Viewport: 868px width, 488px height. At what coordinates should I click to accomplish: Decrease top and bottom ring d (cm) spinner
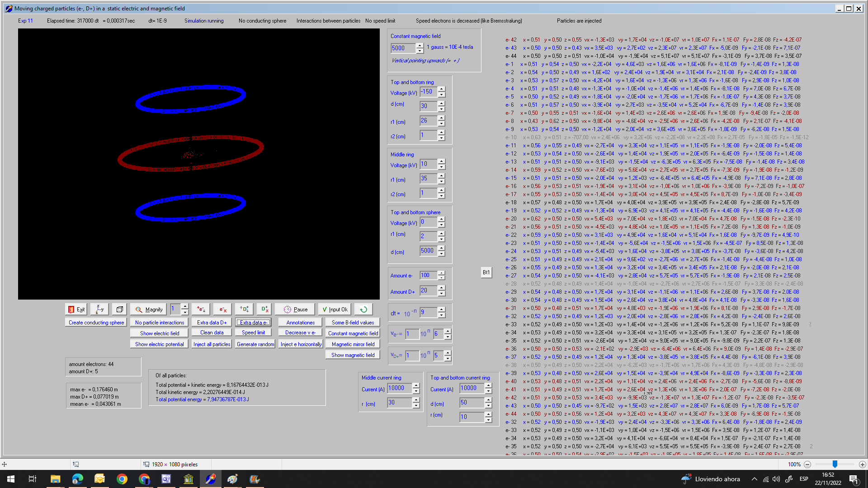441,109
